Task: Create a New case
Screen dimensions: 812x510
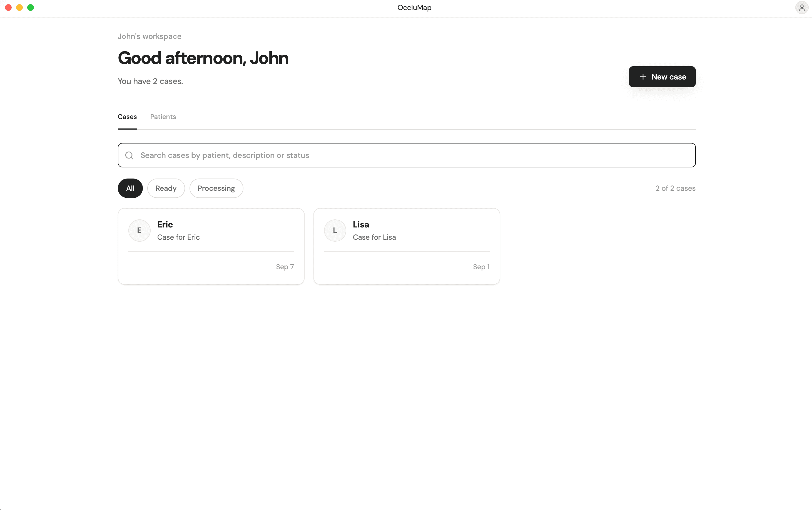Action: tap(662, 77)
